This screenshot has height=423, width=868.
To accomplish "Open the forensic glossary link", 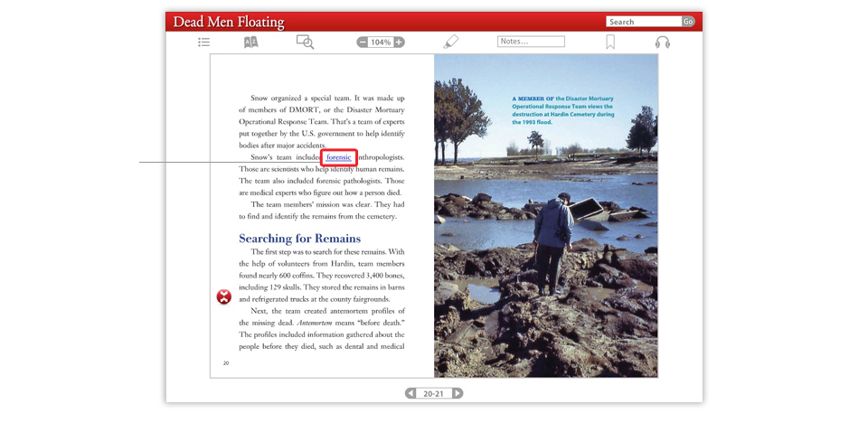I will pos(339,157).
